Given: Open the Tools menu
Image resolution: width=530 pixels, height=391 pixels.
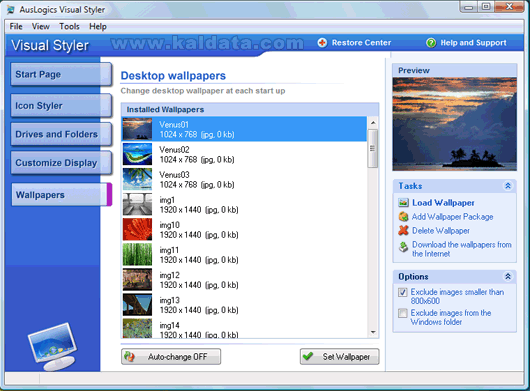Looking at the screenshot, I should click(69, 26).
